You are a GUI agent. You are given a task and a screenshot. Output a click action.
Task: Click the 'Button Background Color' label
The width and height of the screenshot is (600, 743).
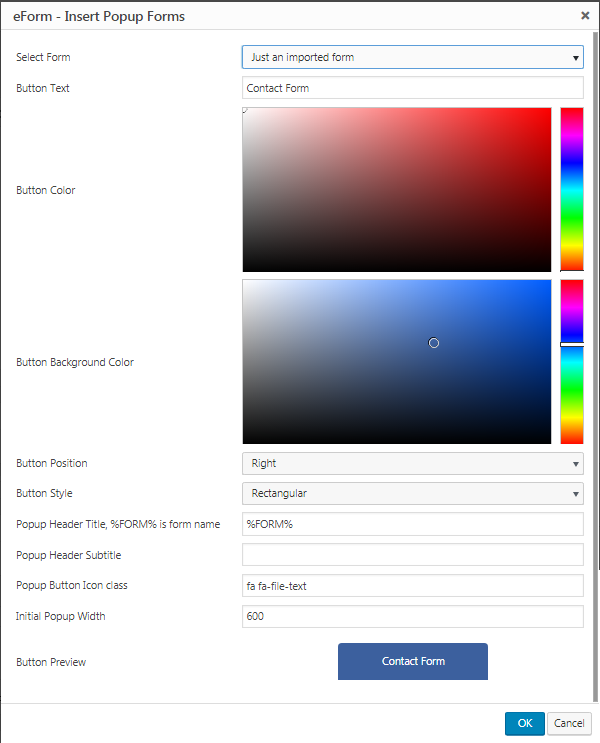point(75,362)
